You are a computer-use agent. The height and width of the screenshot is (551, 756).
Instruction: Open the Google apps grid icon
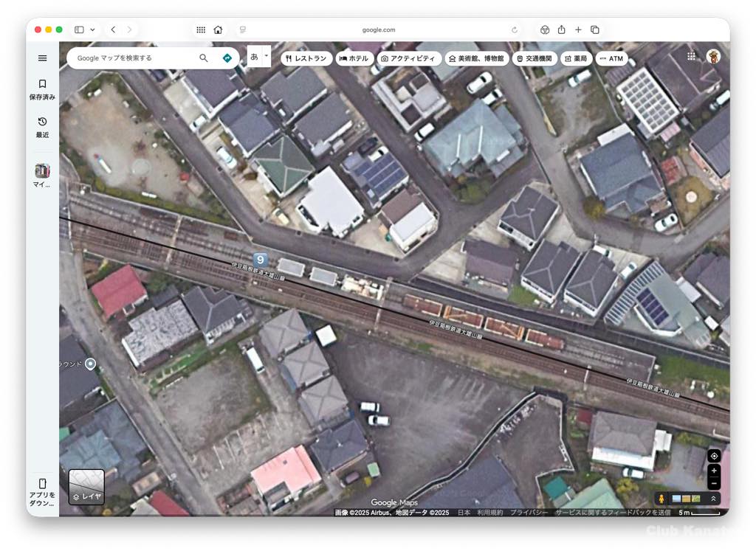[x=691, y=56]
